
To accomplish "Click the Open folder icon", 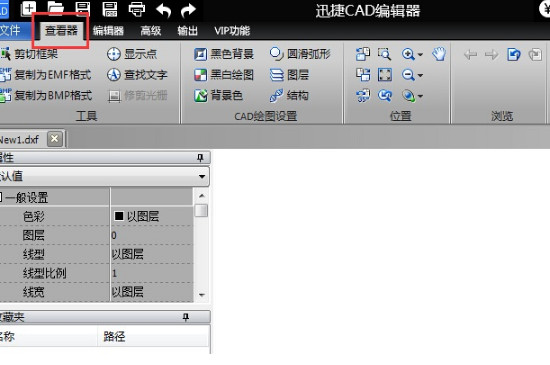I will click(55, 9).
